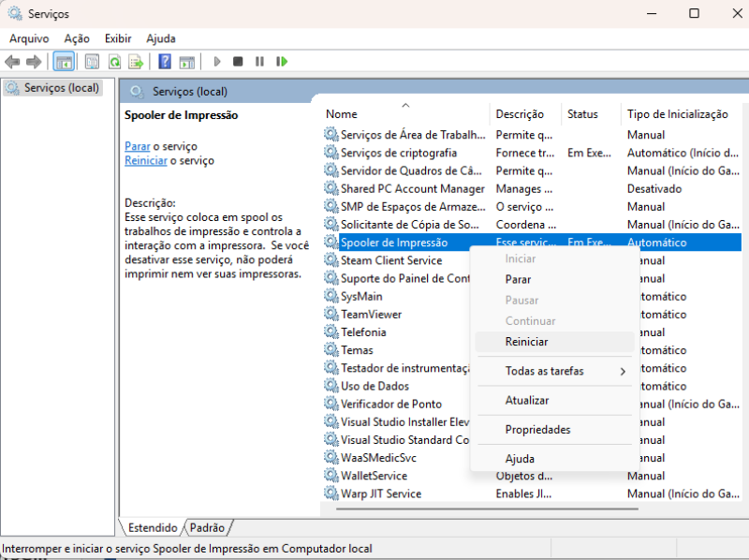Image resolution: width=749 pixels, height=560 pixels.
Task: Click the Properties toolbar icon
Action: (92, 62)
